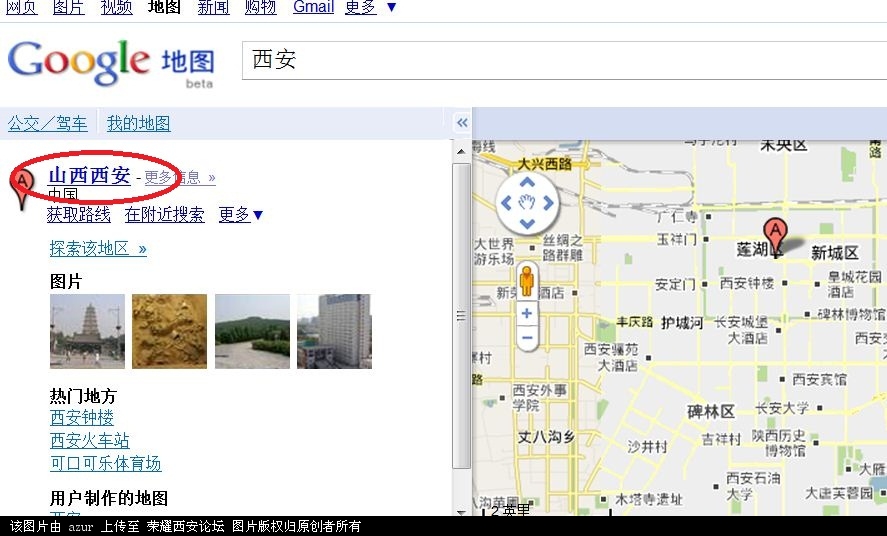887x536 pixels.
Task: Switch to 我的地图 tab
Action: click(x=139, y=123)
